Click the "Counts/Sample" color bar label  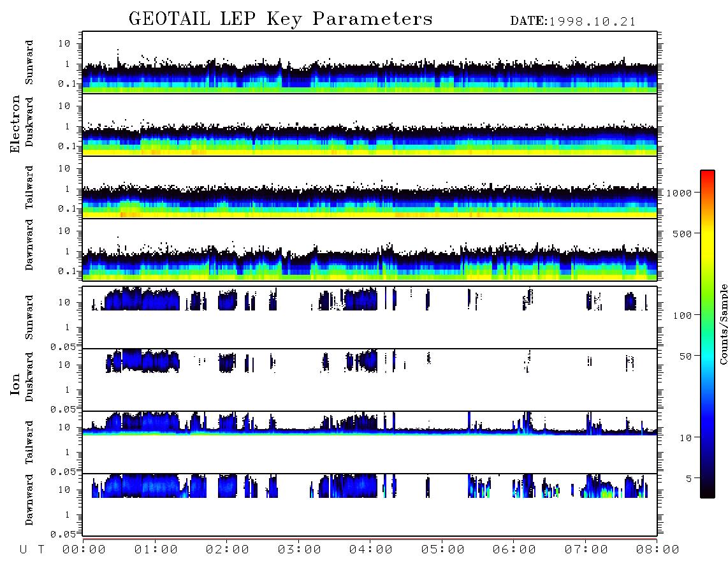click(723, 324)
